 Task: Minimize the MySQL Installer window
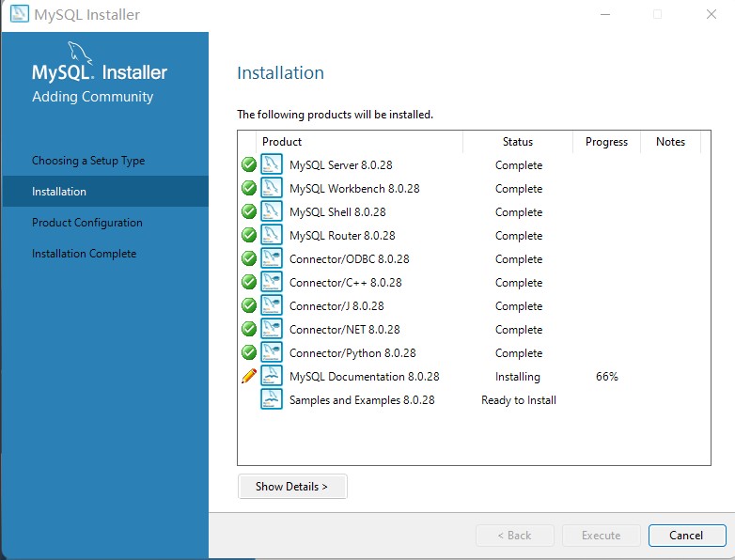(605, 14)
